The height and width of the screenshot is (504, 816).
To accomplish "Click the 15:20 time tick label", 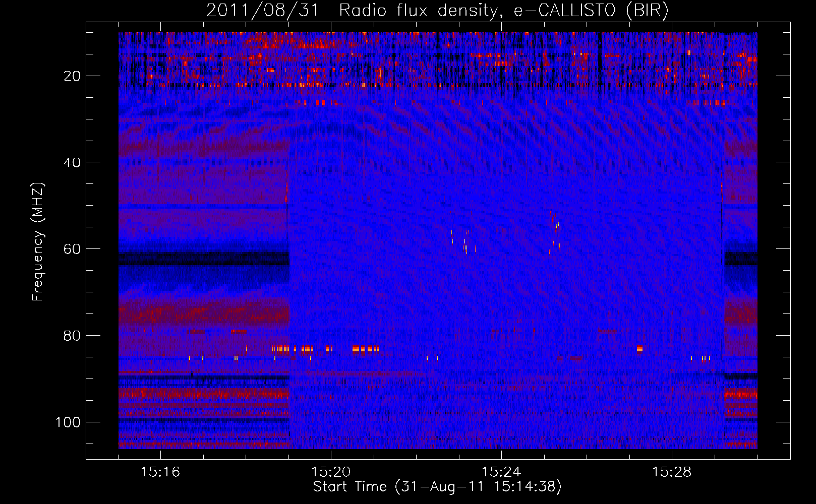I will click(x=331, y=472).
